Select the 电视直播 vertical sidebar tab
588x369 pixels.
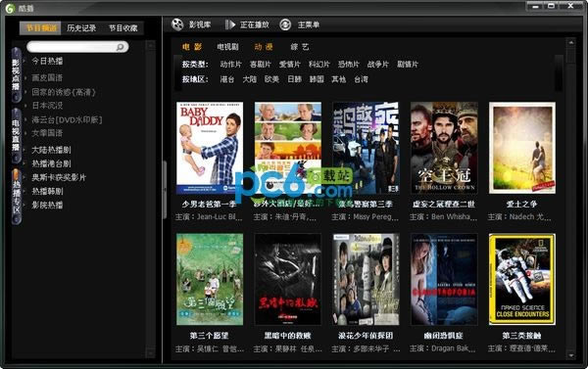[16, 136]
